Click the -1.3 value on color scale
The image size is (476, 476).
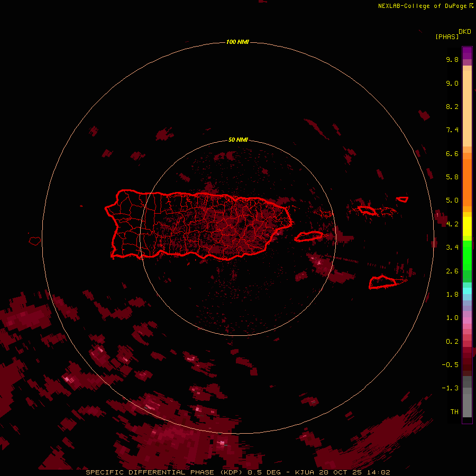(450, 388)
